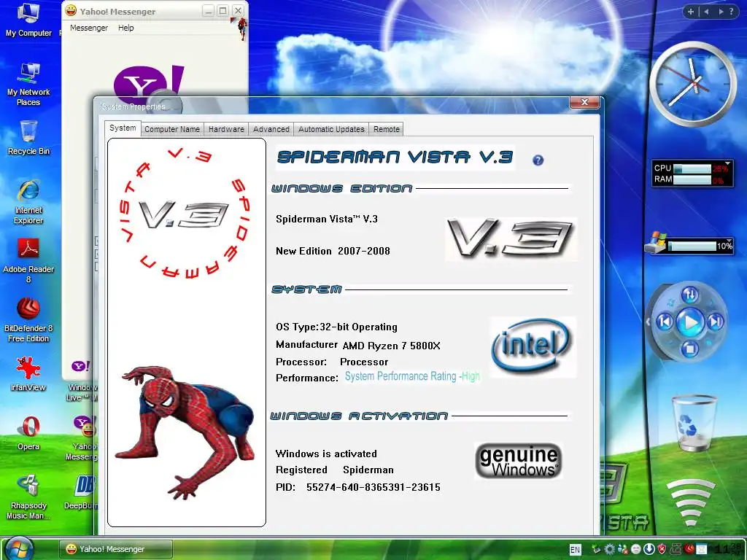Click the large V.3 logo in Windows Edition
This screenshot has height=560, width=747.
(511, 238)
